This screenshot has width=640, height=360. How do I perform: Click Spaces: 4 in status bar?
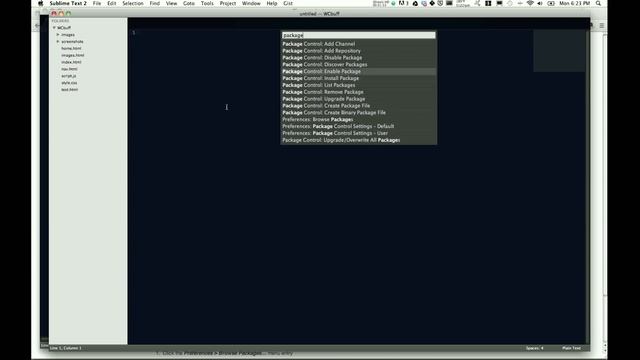point(534,348)
